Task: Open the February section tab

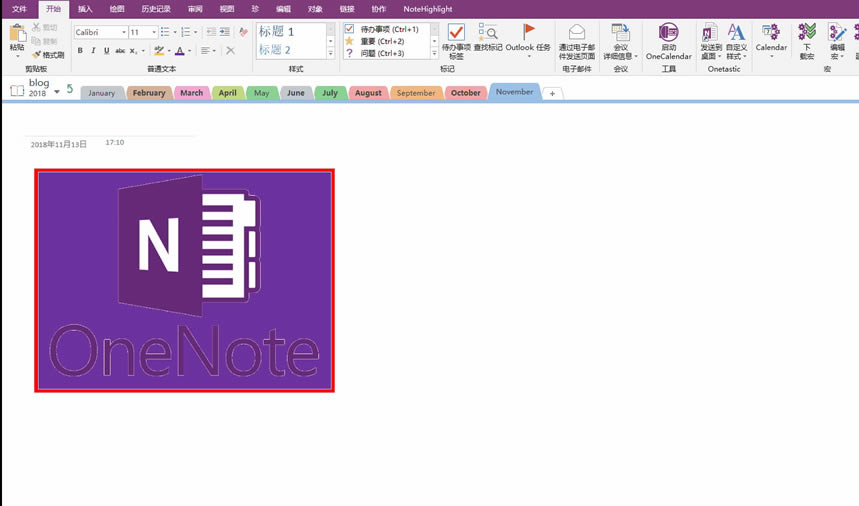Action: coord(149,93)
